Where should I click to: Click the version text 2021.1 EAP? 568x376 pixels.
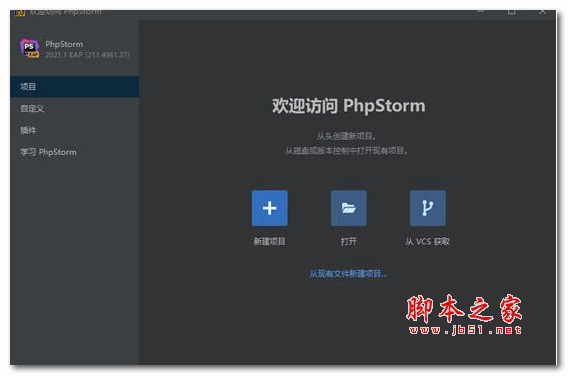pyautogui.click(x=87, y=55)
